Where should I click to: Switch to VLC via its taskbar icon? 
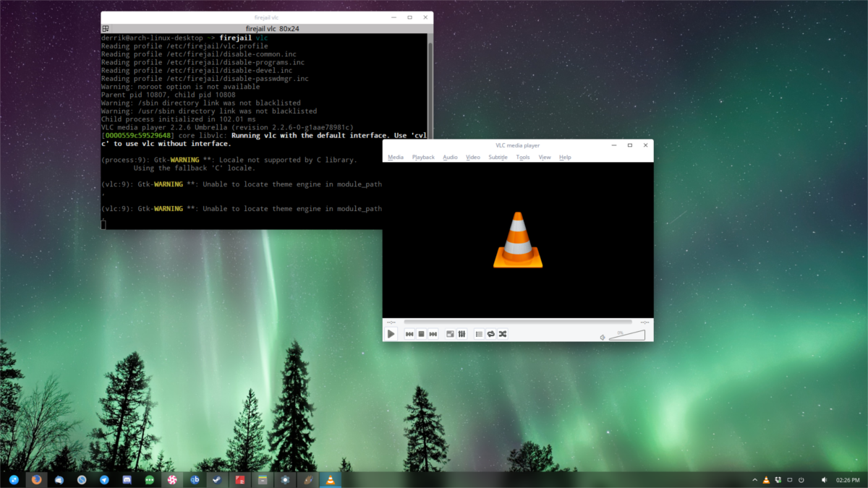pos(331,479)
